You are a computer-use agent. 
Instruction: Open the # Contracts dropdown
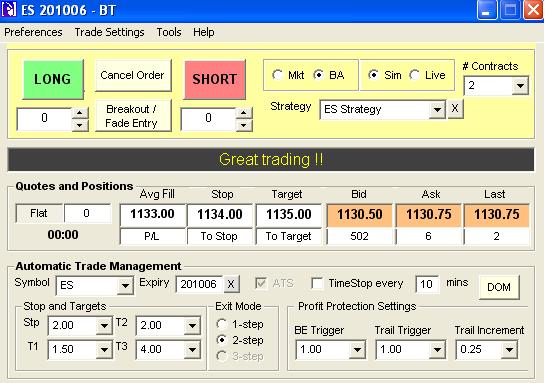click(520, 85)
